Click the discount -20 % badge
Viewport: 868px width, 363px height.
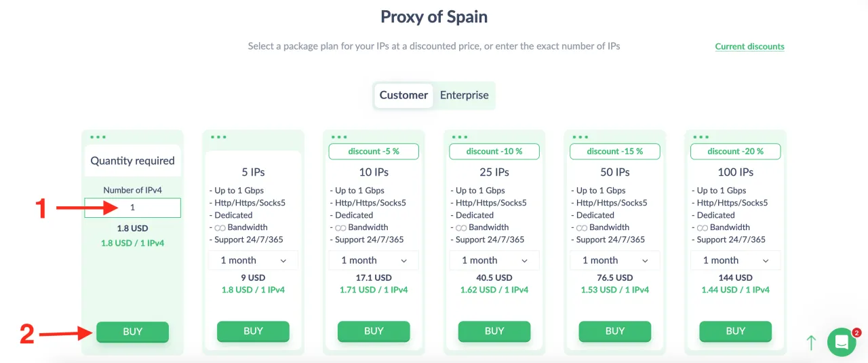tap(736, 151)
